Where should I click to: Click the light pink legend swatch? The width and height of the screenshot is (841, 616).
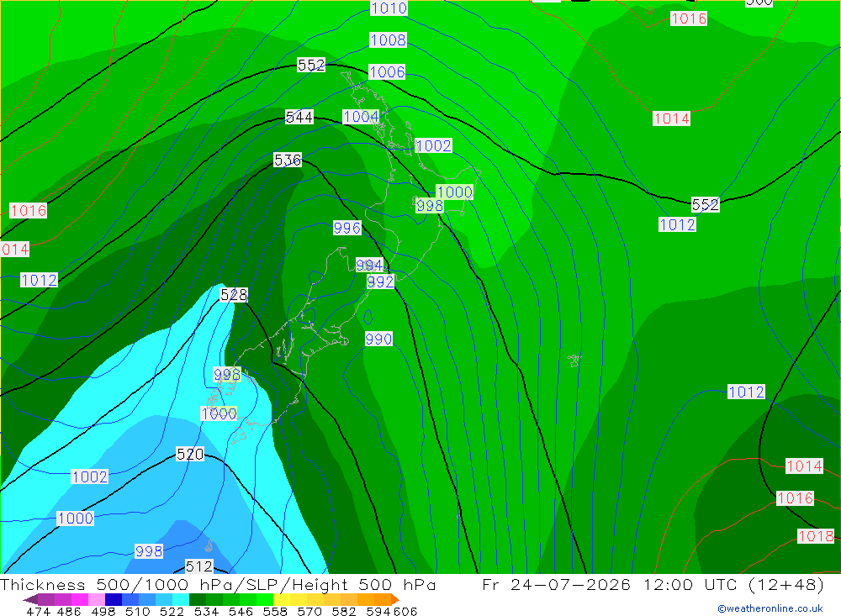[x=97, y=599]
